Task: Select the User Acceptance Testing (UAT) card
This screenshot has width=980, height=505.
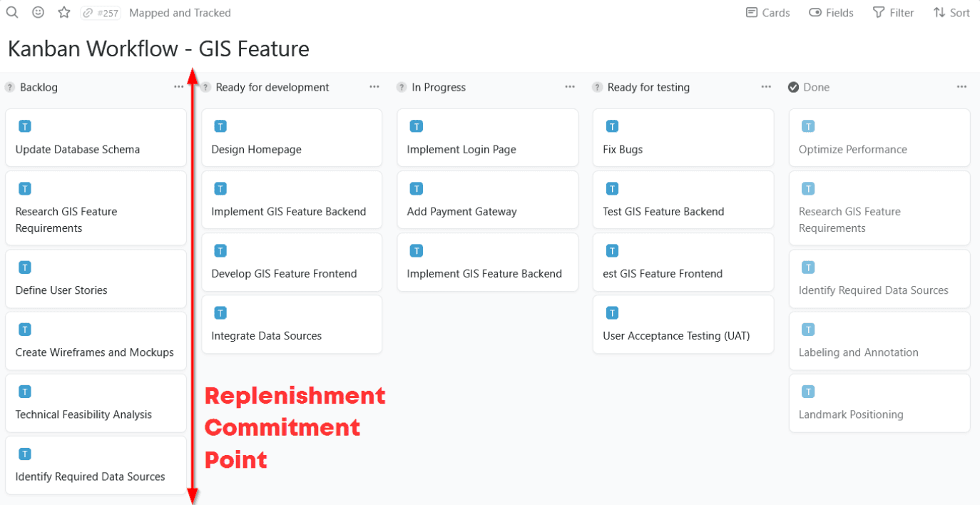Action: pyautogui.click(x=683, y=325)
